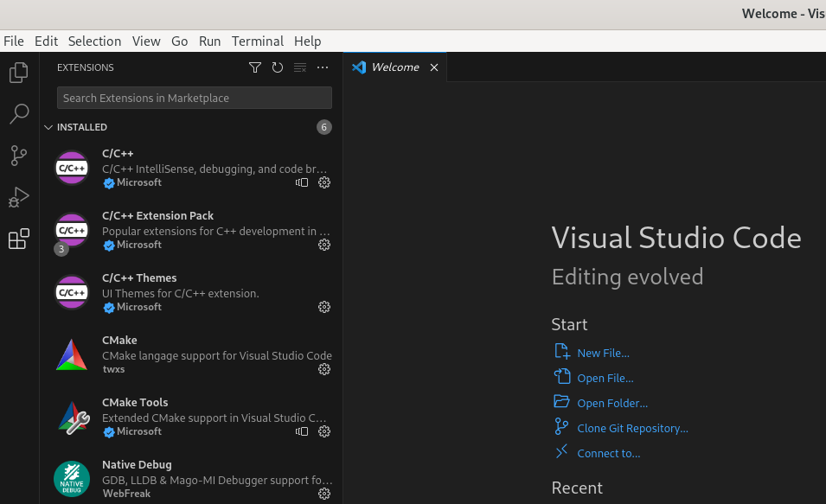Open the Selection menu
Viewport: 826px width, 504px height.
point(94,41)
